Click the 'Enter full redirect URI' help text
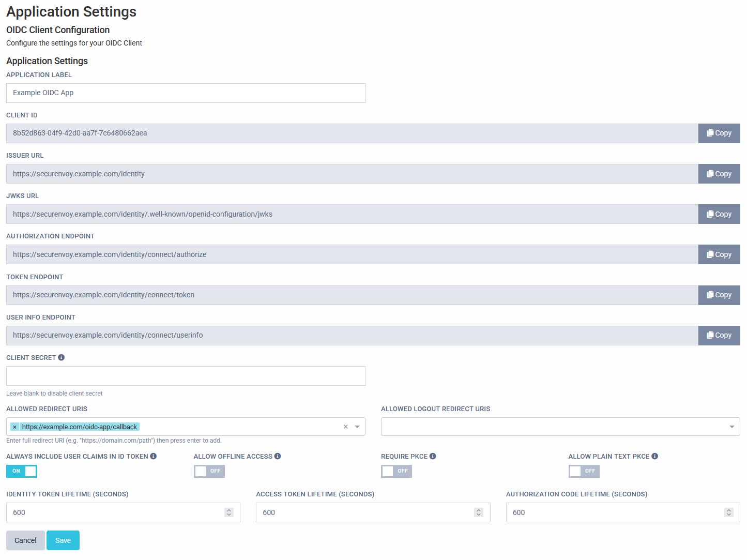747x560 pixels. click(114, 441)
